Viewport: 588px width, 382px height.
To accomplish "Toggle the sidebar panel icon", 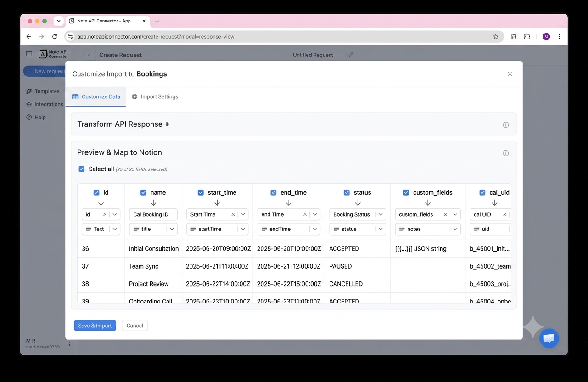I will pyautogui.click(x=29, y=54).
